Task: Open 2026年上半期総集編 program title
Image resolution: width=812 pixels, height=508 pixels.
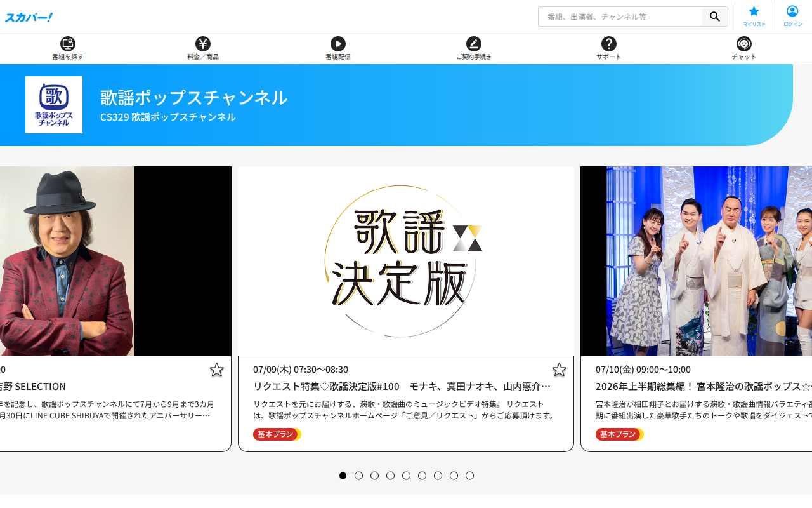Action: tap(704, 386)
